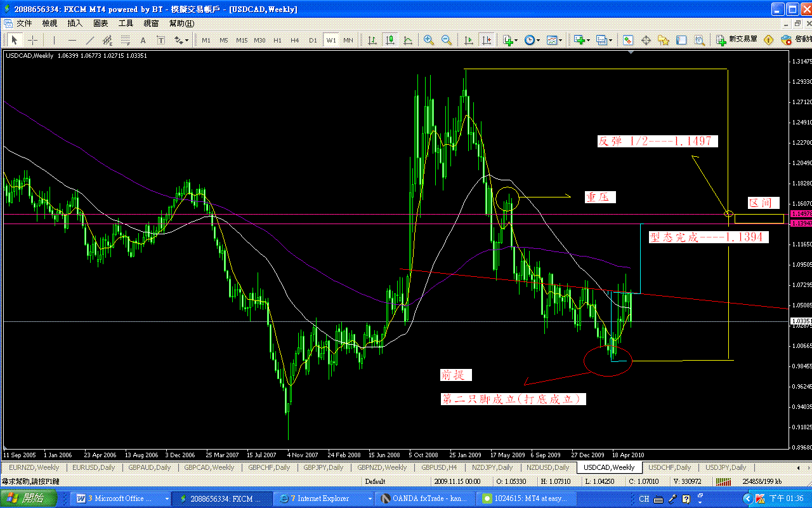Open the 工具 Tools menu
The height and width of the screenshot is (508, 812).
point(126,23)
